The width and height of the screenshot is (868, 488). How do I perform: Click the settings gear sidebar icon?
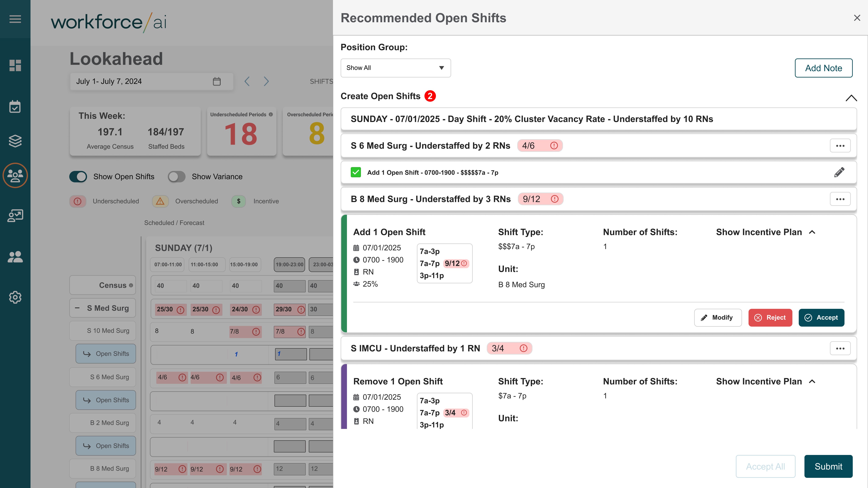click(15, 297)
